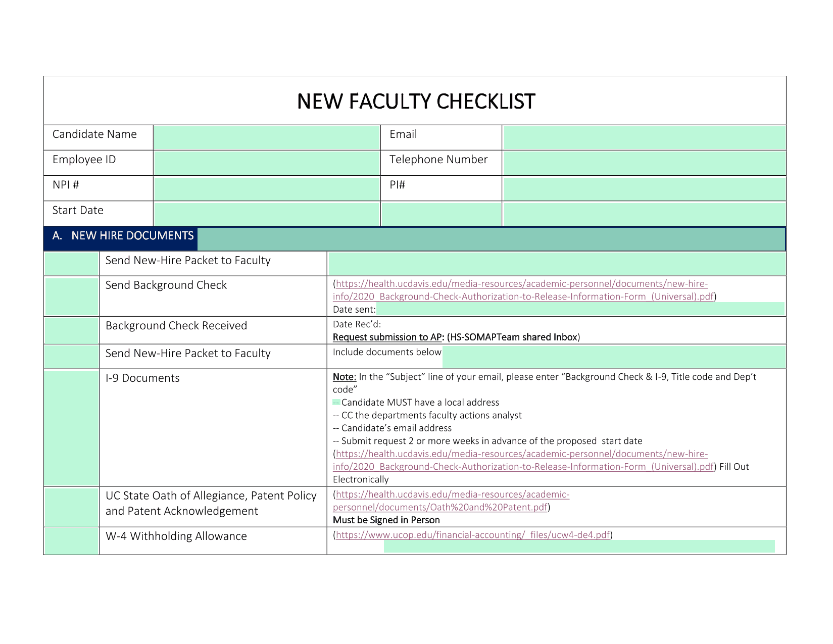Focus the NPI # text field
Image resolution: width=833 pixels, height=644 pixels.
pyautogui.click(x=266, y=188)
